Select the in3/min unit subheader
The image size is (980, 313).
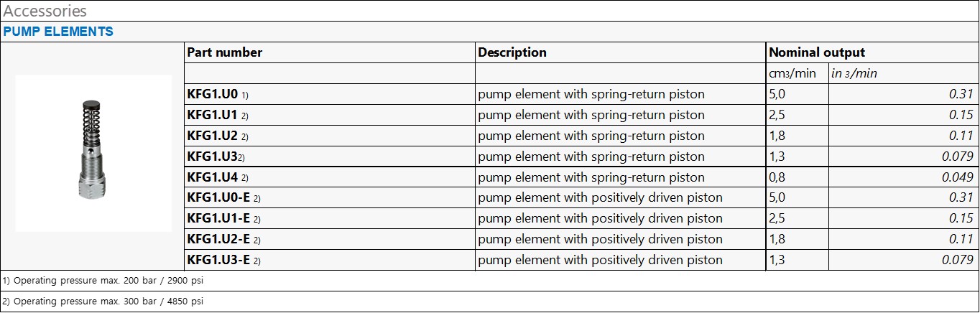[x=854, y=73]
